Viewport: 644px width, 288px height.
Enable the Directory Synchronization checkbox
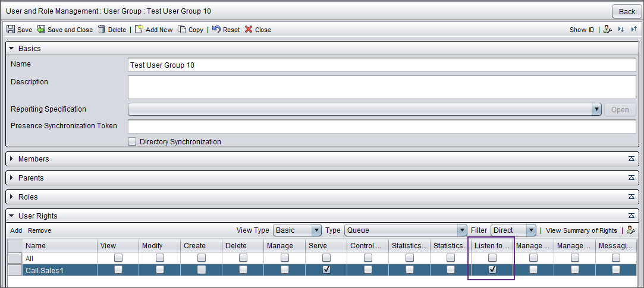[x=132, y=142]
